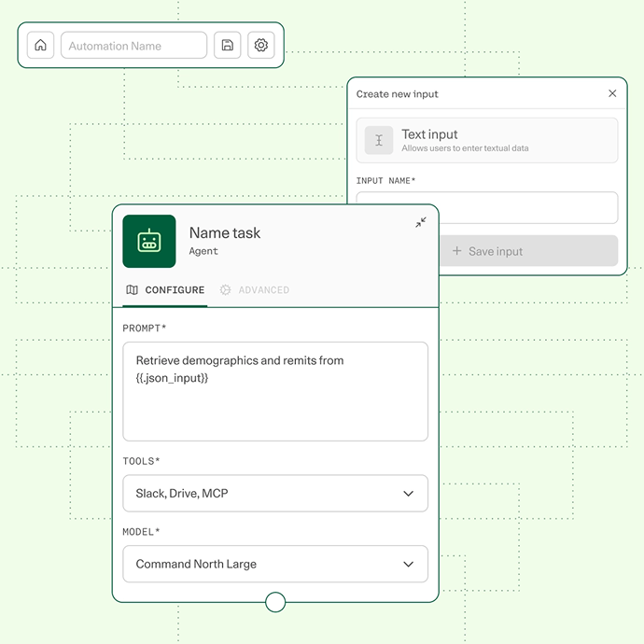
Task: Save automation with the floppy disk icon
Action: tap(227, 45)
